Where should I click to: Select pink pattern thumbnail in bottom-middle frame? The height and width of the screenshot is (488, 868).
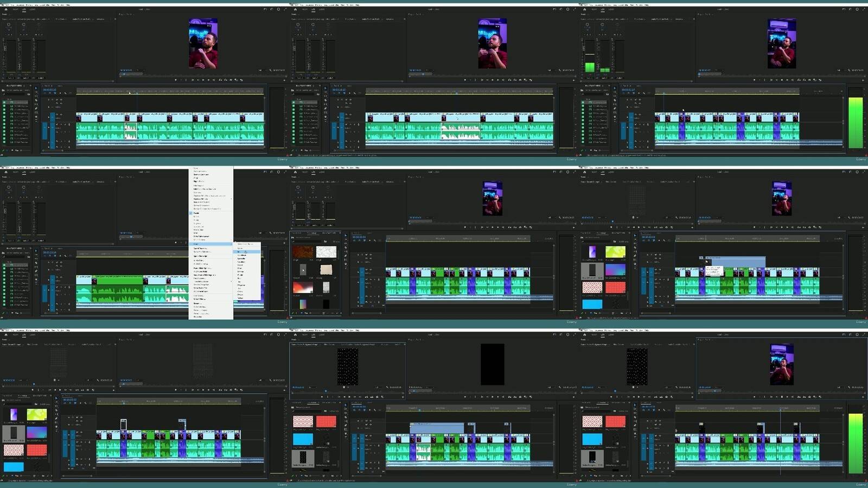click(x=303, y=421)
